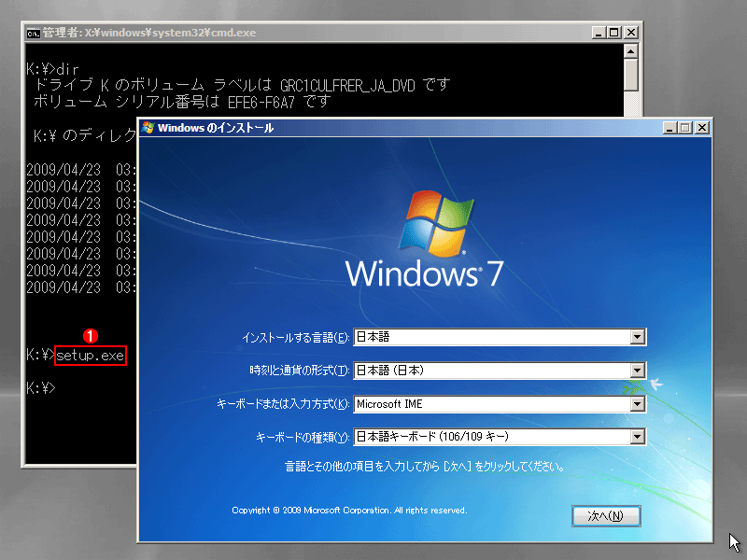Click the キーボードの種類(Y) label

[x=303, y=437]
